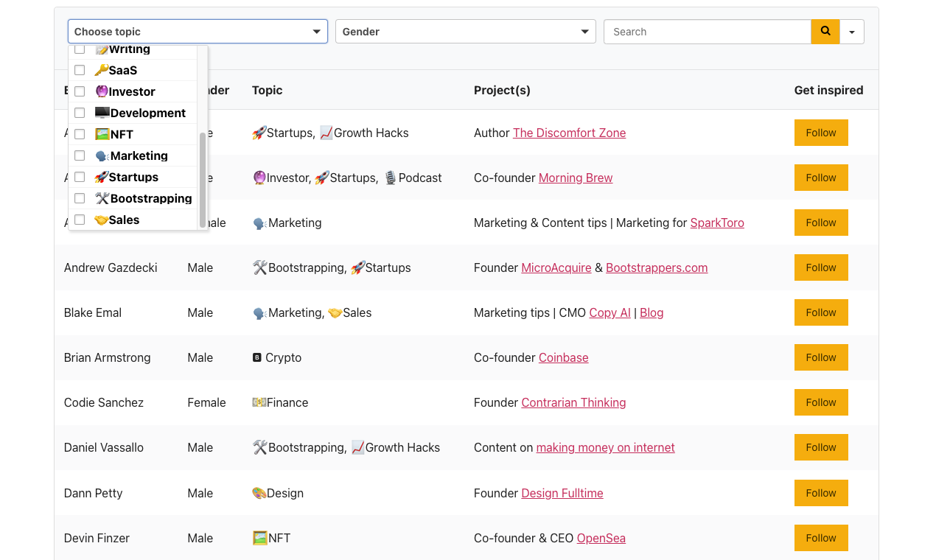Check the Bootstrapping topic checkbox
The height and width of the screenshot is (560, 936).
point(80,198)
